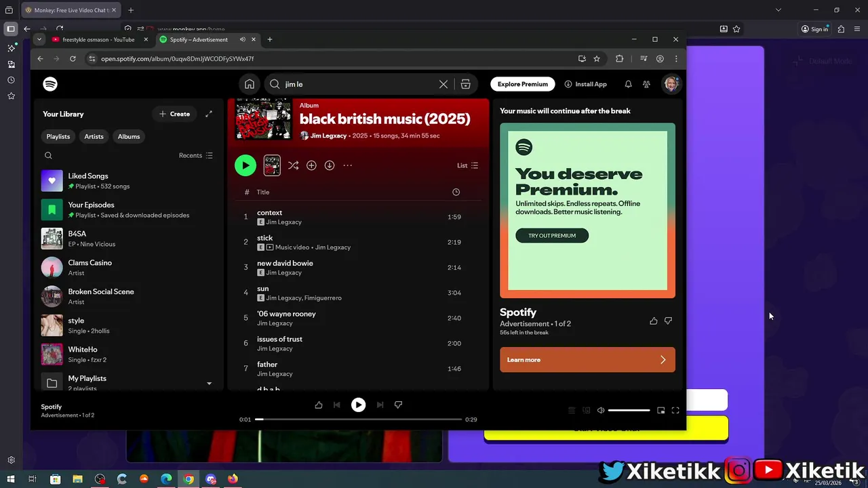Select the Monkey Free Live Video Chat tab
This screenshot has width=868, height=488.
click(71, 10)
